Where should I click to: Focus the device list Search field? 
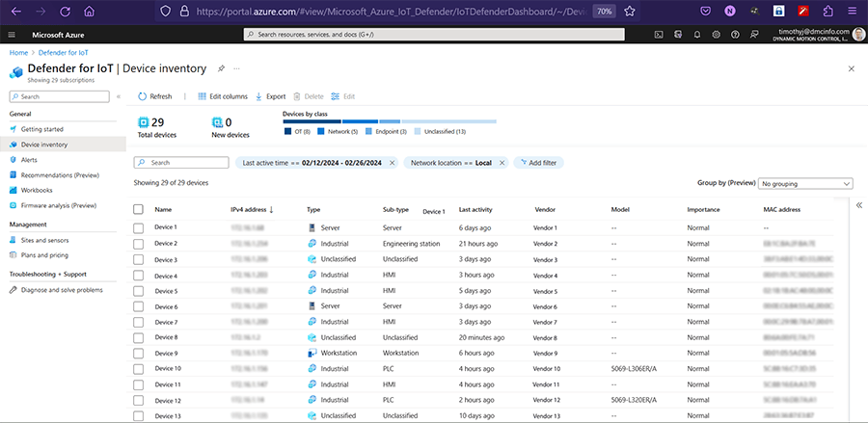(x=181, y=163)
